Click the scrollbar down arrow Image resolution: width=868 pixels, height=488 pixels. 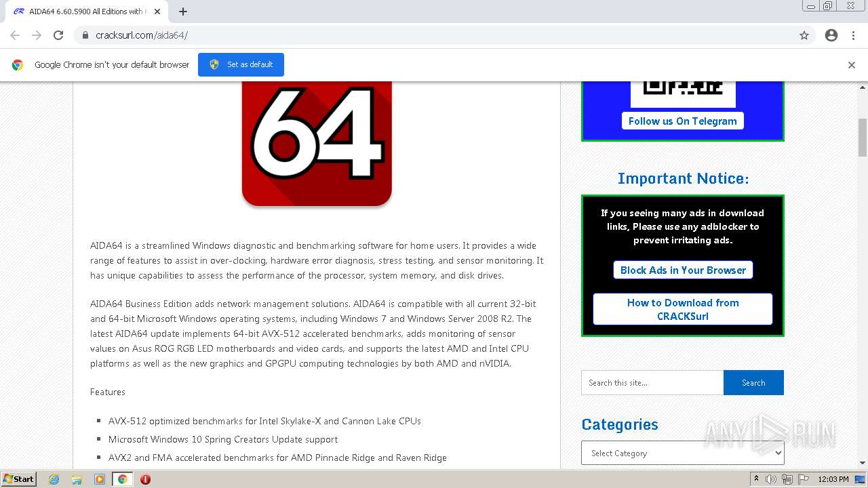pyautogui.click(x=863, y=463)
